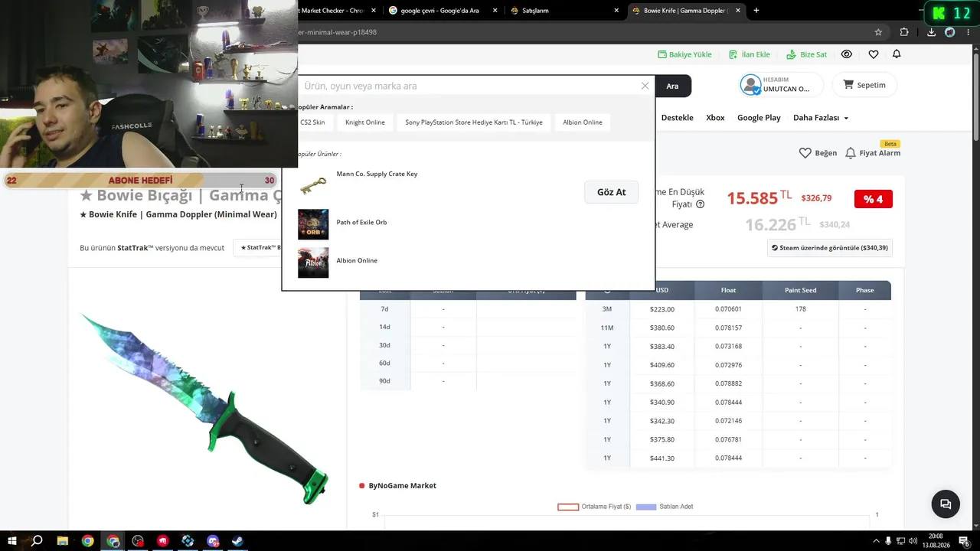The image size is (980, 551).
Task: Open favorites heart icon in header
Action: point(874,54)
